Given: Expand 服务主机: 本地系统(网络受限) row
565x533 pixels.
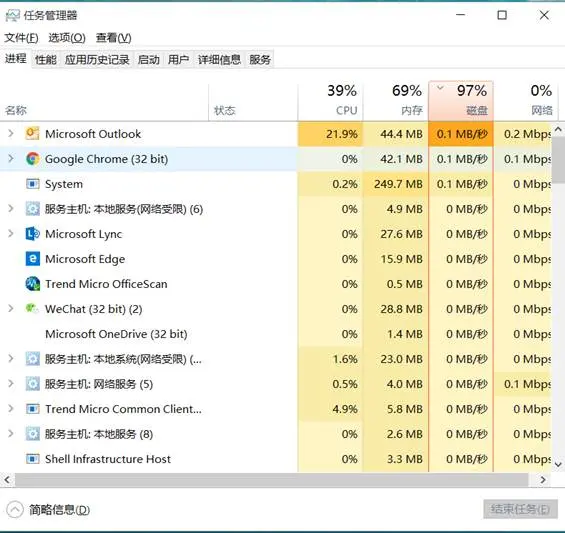Looking at the screenshot, I should pos(10,359).
